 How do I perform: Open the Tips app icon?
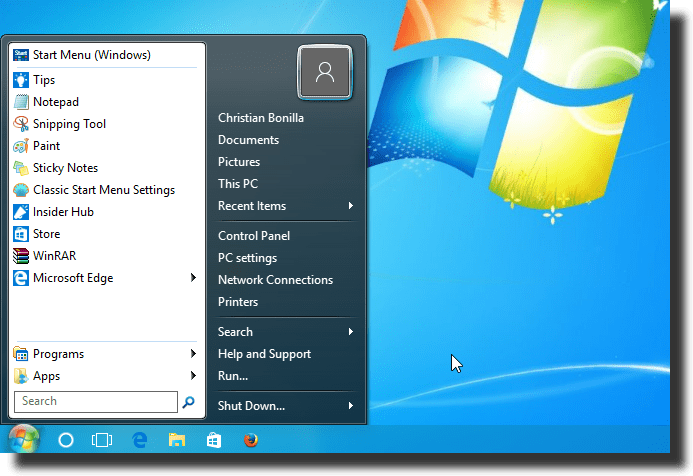[x=21, y=80]
